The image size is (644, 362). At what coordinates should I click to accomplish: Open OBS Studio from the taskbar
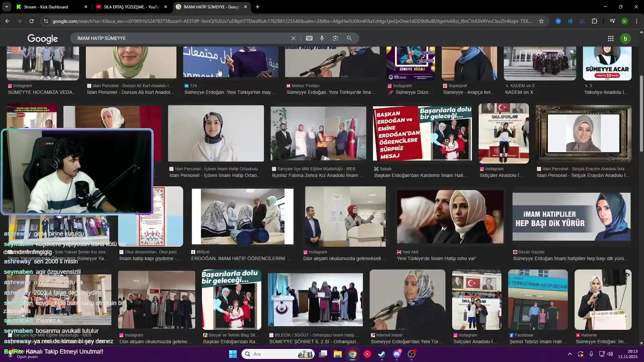click(412, 354)
